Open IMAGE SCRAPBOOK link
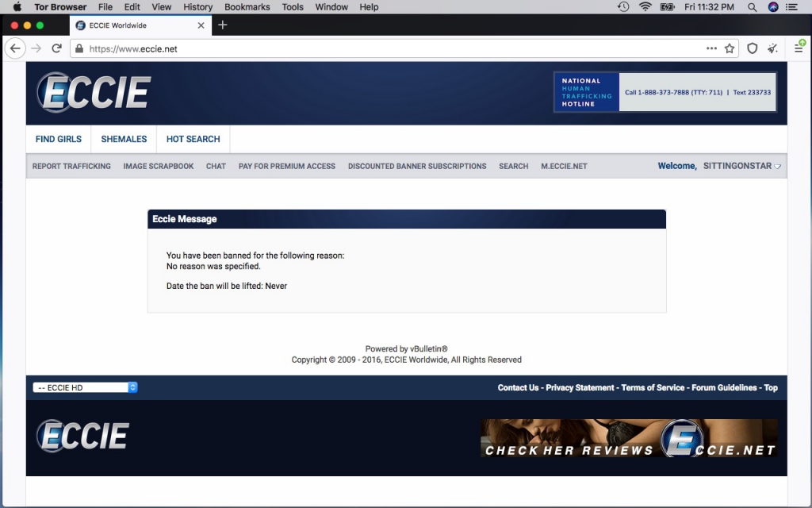 coord(159,166)
